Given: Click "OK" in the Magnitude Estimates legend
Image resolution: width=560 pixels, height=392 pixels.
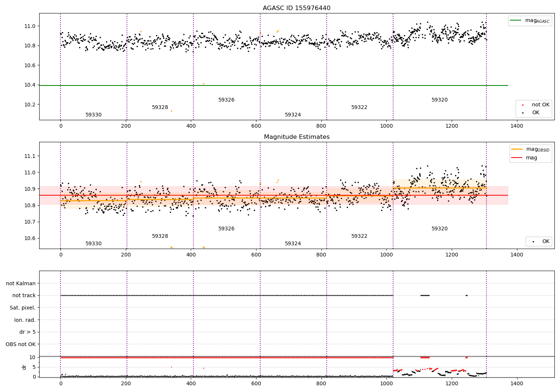Looking at the screenshot, I should pos(546,242).
